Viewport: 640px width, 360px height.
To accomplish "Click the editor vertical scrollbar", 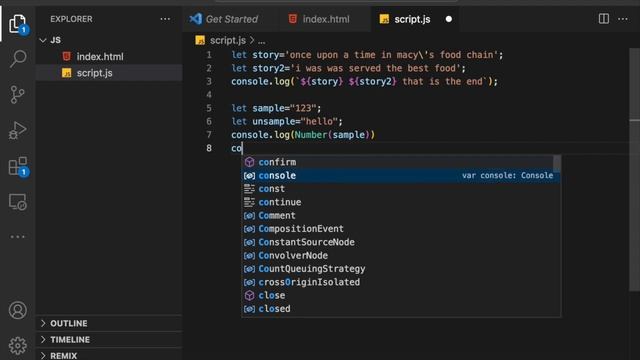I will pyautogui.click(x=634, y=169).
